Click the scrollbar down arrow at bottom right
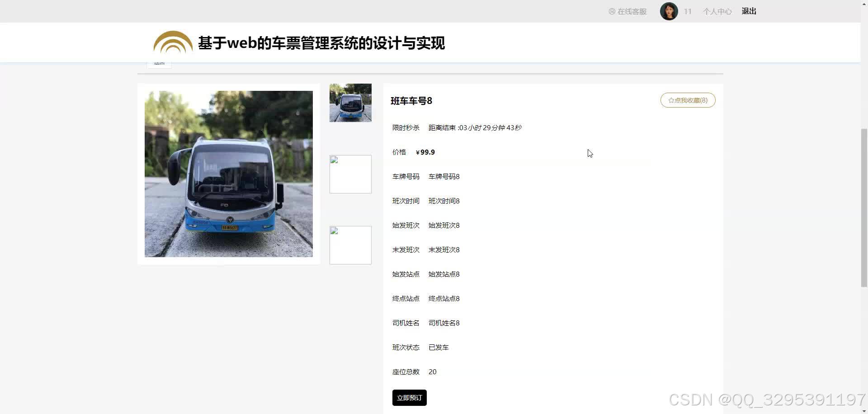Image resolution: width=868 pixels, height=414 pixels. coord(864,410)
